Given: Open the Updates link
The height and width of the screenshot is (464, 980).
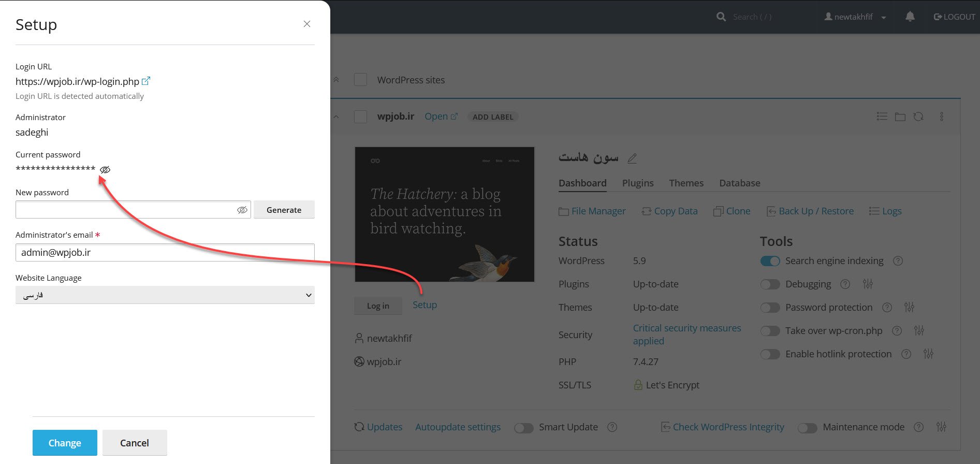Looking at the screenshot, I should (x=378, y=427).
